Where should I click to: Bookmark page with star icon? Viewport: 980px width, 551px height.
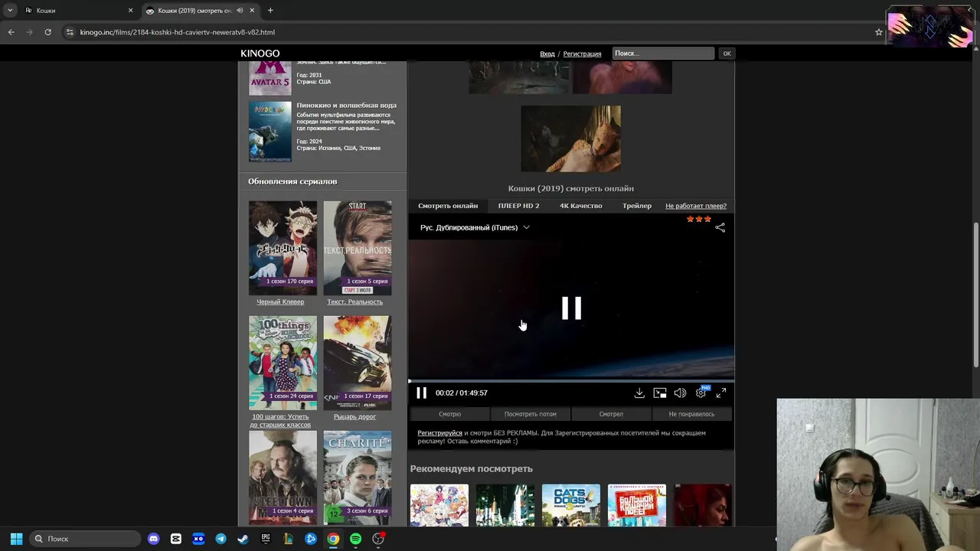878,32
